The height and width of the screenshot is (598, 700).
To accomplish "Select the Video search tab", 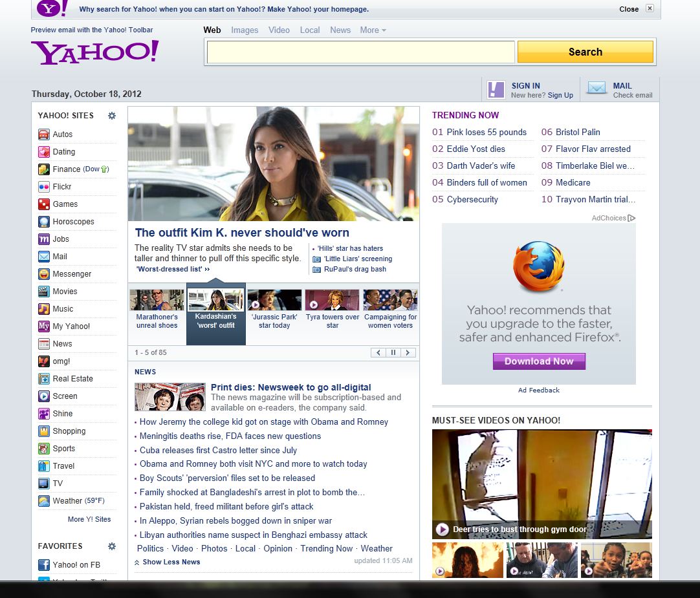I will point(279,30).
